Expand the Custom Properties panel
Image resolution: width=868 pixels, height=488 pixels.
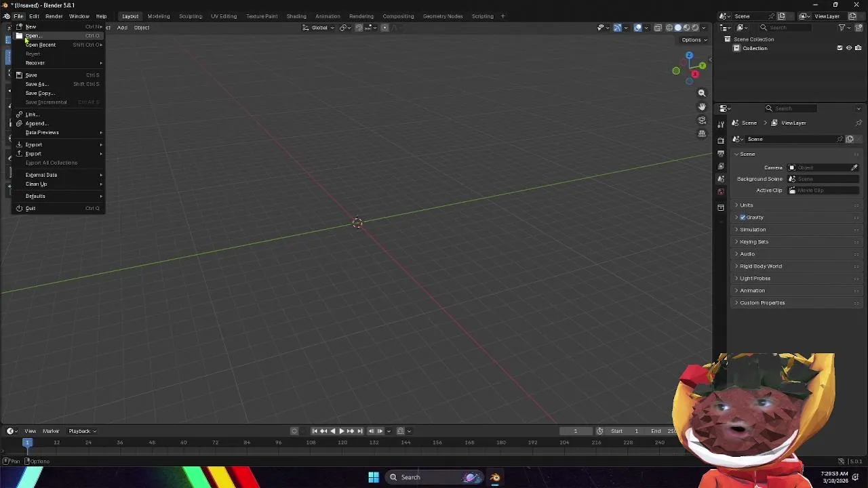[x=795, y=303]
